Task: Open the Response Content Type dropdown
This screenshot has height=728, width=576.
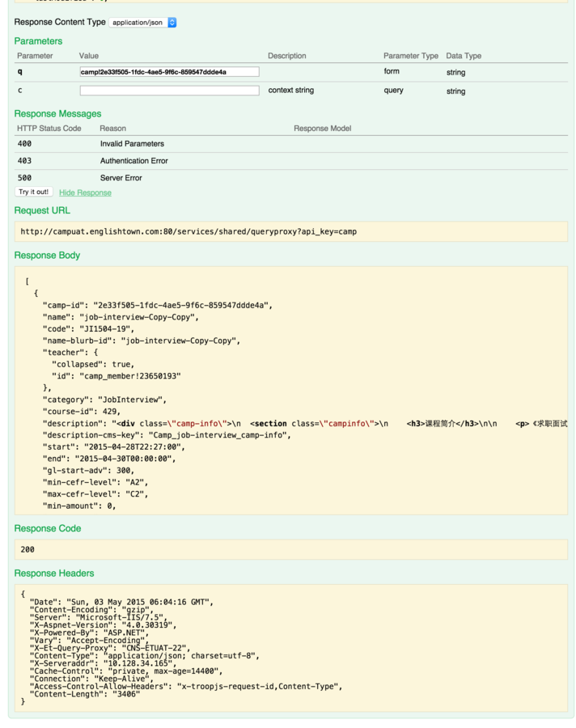Action: 142,23
